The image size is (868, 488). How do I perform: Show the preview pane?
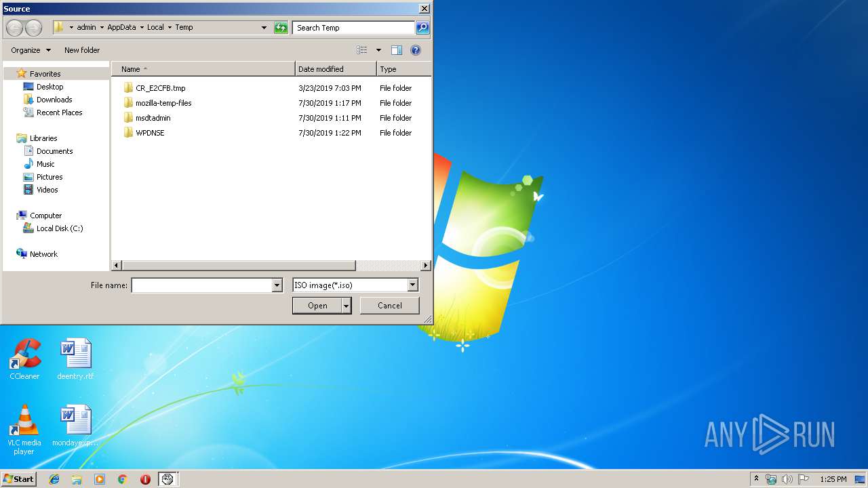(x=397, y=50)
